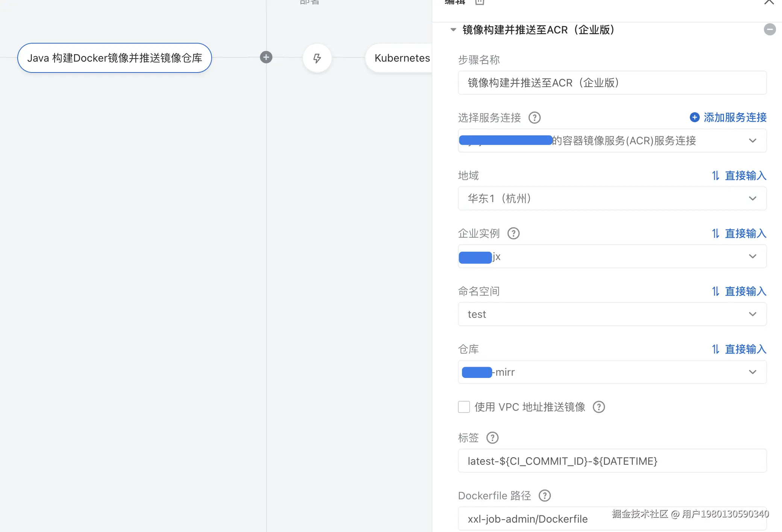Expand the 仓库 dropdown
Image resolution: width=782 pixels, height=532 pixels.
pos(612,372)
